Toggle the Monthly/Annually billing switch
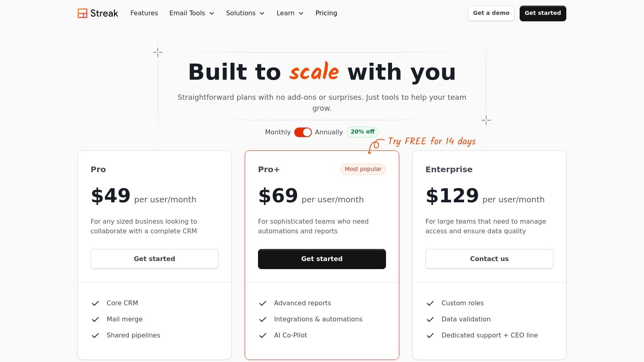644x362 pixels. coord(303,132)
